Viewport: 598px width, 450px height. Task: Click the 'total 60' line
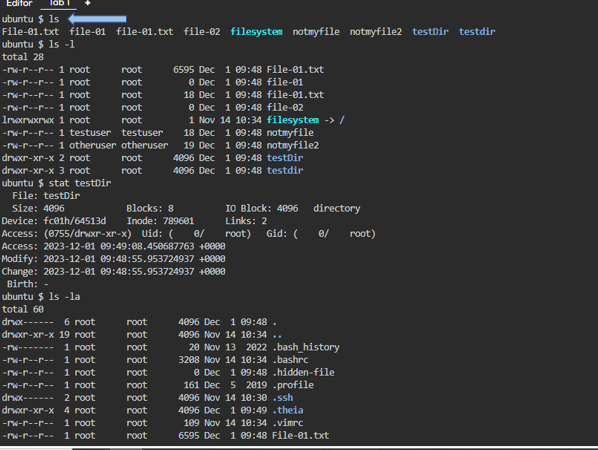[x=23, y=309]
